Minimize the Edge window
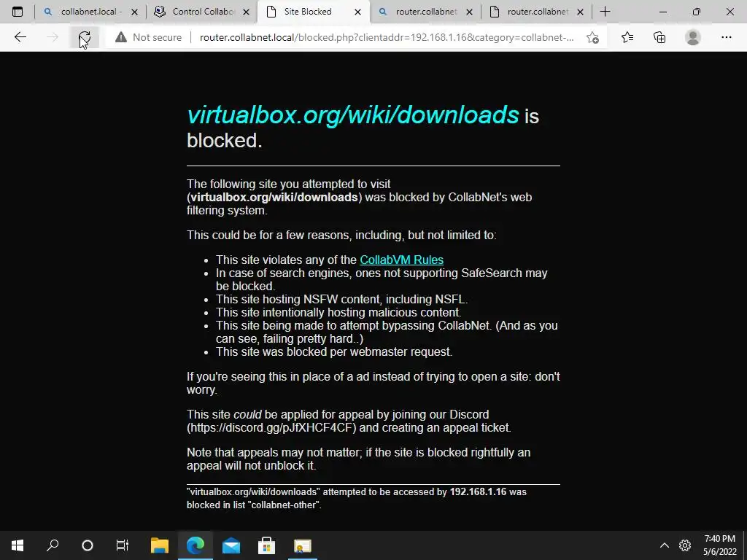 (x=663, y=12)
